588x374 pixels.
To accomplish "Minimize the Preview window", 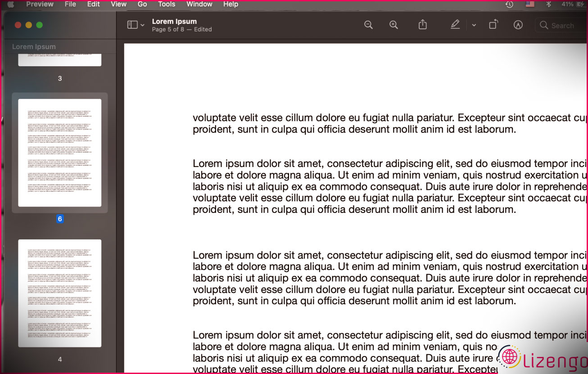I will click(x=29, y=25).
